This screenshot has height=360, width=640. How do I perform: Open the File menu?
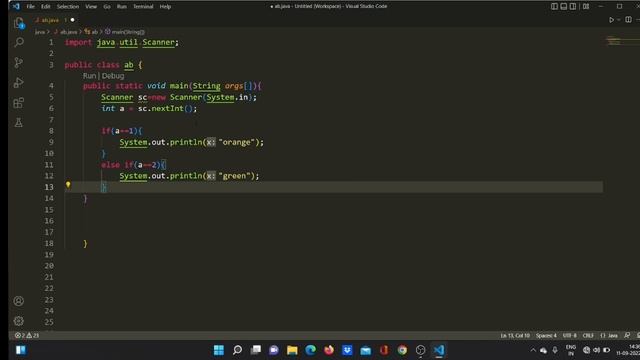[31, 7]
